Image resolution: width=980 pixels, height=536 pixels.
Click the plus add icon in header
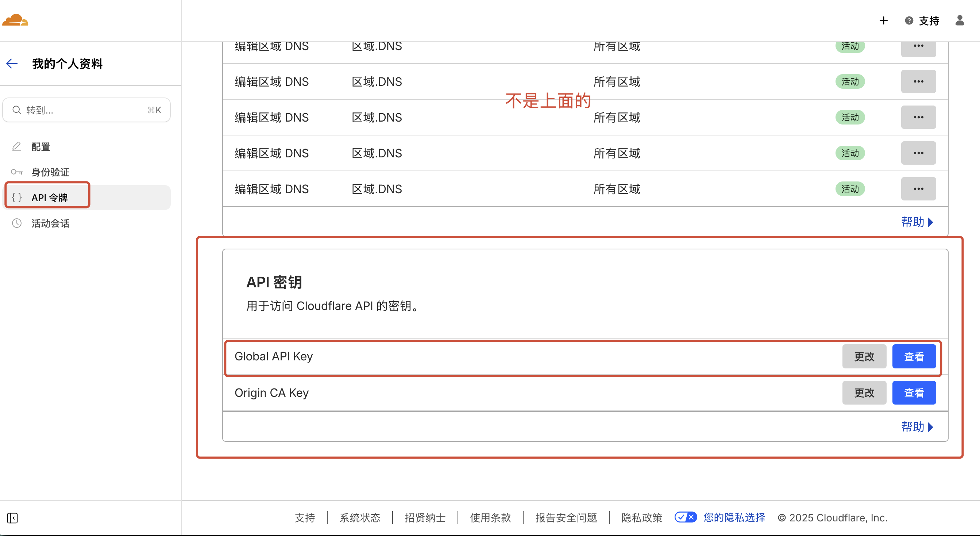click(883, 20)
